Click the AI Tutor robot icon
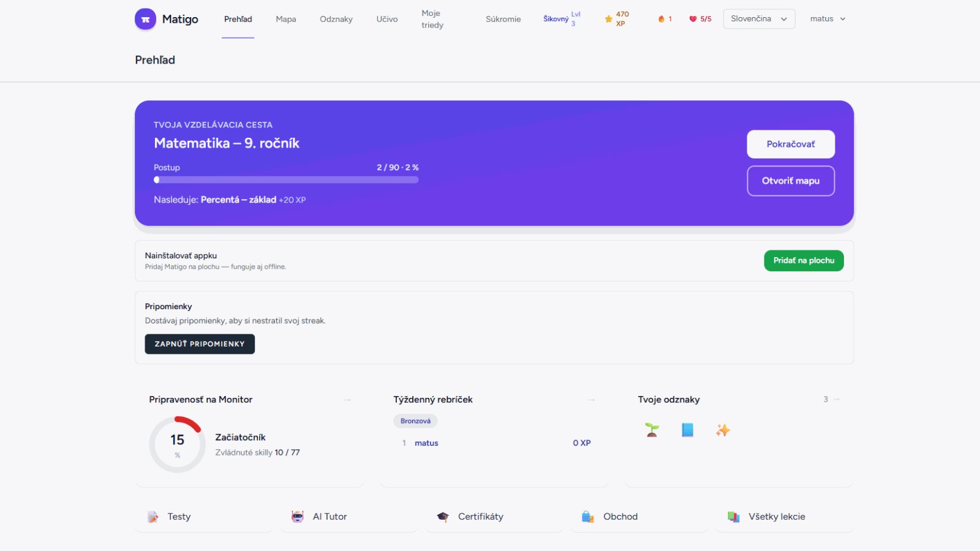The image size is (980, 551). [298, 517]
